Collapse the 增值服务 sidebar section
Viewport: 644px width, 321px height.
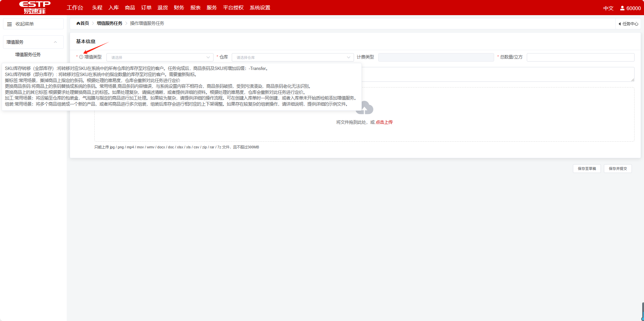(x=55, y=42)
